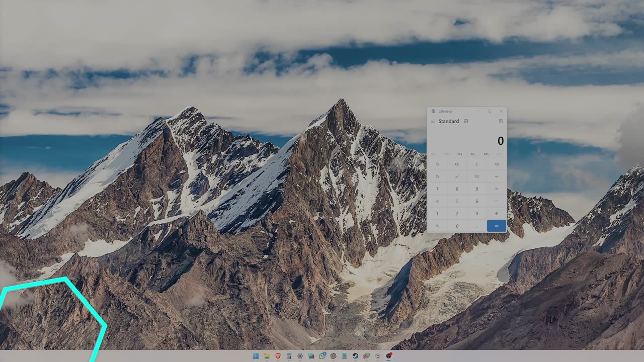
Task: Open the Windows Start menu
Action: 256,356
